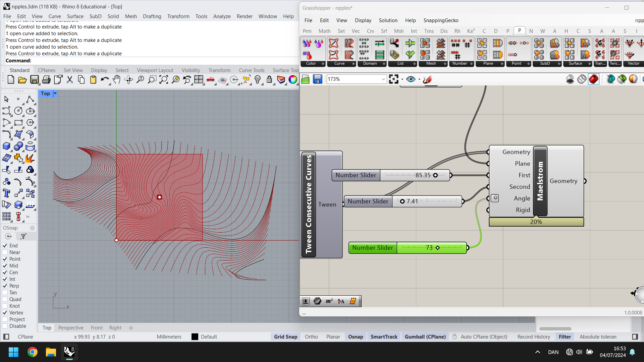Open file with the folder icon in Rhino
644x362 pixels.
pyautogui.click(x=22, y=80)
